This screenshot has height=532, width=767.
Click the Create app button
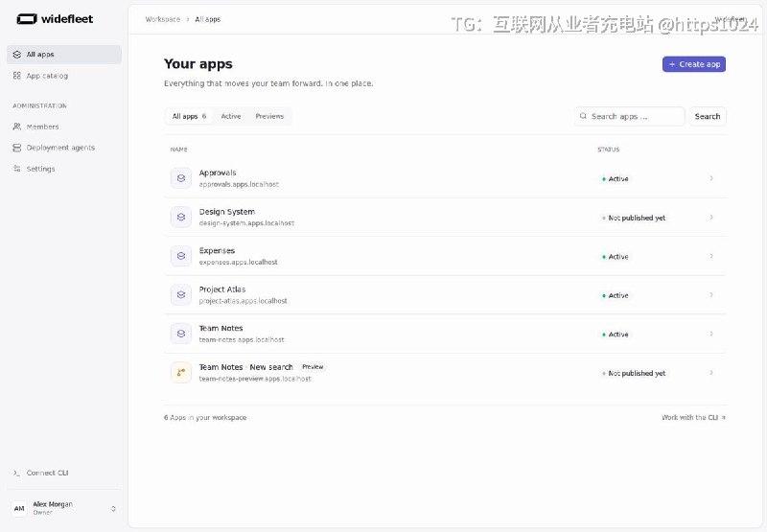pyautogui.click(x=693, y=64)
